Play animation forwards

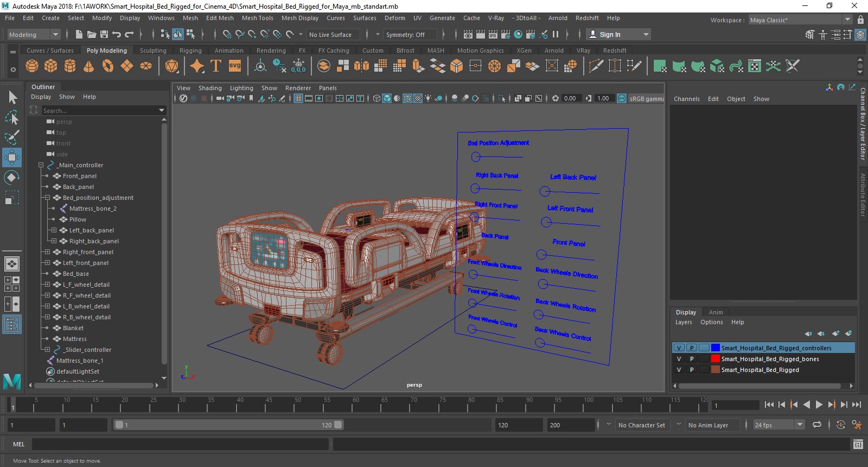coord(819,405)
